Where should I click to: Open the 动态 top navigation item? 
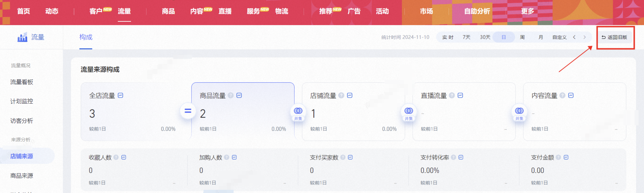pos(52,11)
